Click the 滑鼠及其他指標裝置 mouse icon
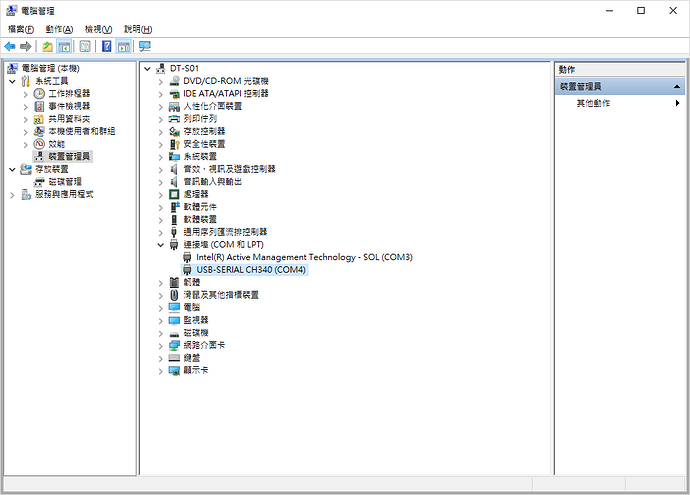Image resolution: width=690 pixels, height=495 pixels. (175, 295)
